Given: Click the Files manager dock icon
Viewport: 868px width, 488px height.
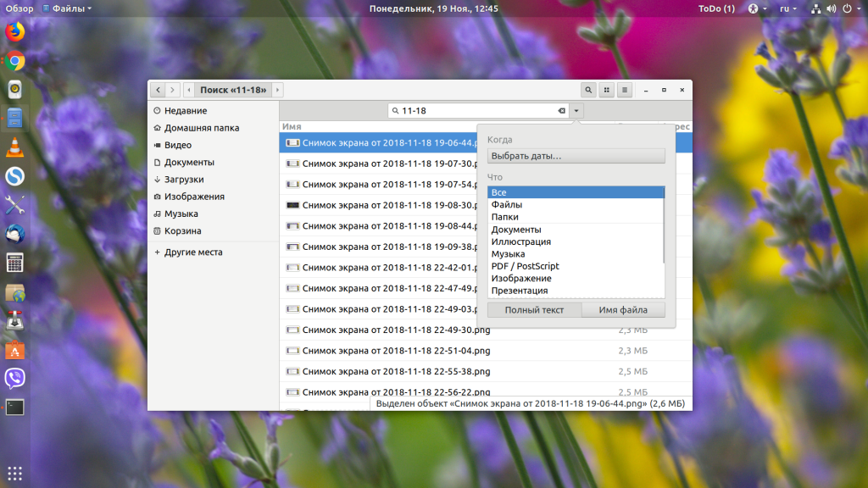Looking at the screenshot, I should (x=15, y=118).
